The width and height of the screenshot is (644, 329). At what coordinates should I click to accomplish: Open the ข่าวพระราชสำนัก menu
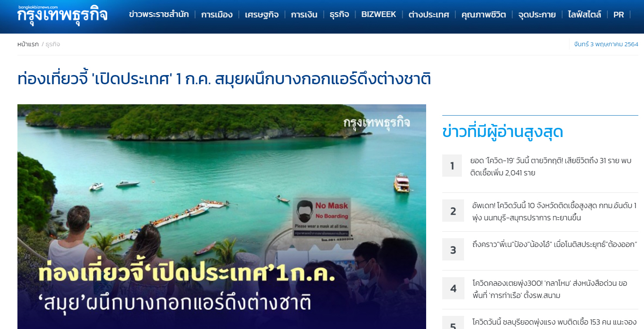point(159,14)
